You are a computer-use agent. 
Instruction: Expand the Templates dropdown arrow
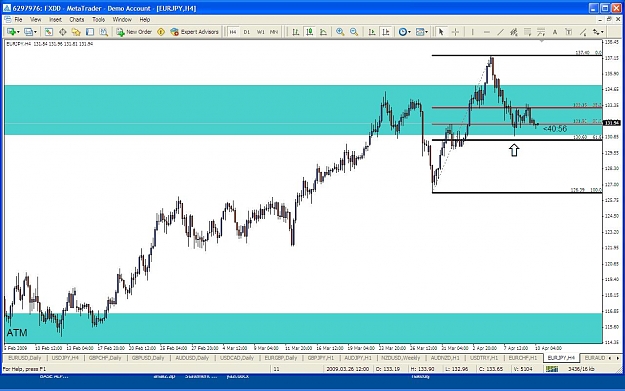pyautogui.click(x=427, y=32)
